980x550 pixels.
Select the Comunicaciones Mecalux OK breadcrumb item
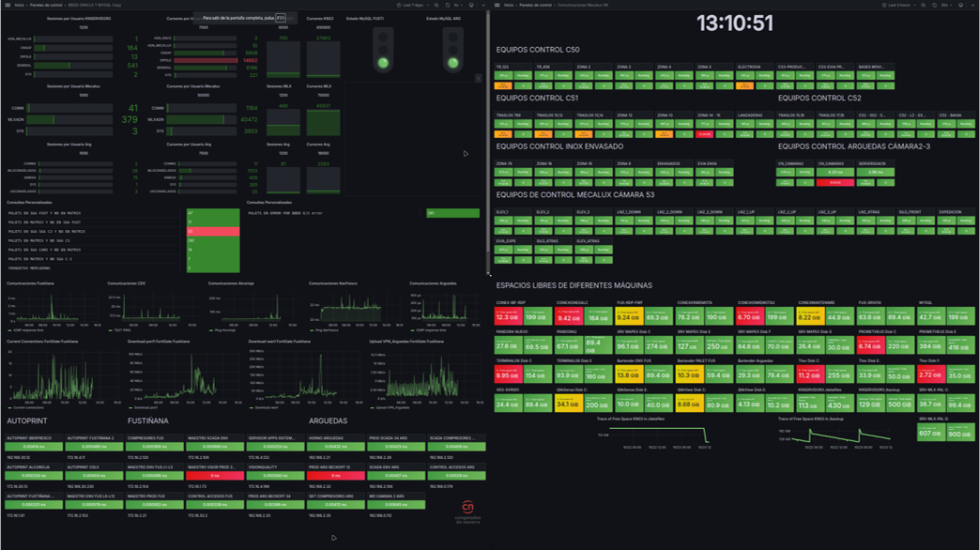point(584,5)
